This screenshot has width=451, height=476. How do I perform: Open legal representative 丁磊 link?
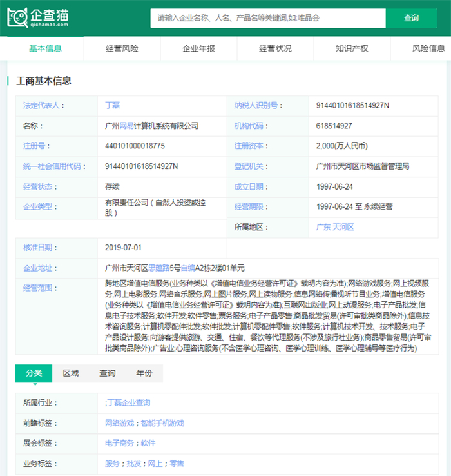pos(112,105)
